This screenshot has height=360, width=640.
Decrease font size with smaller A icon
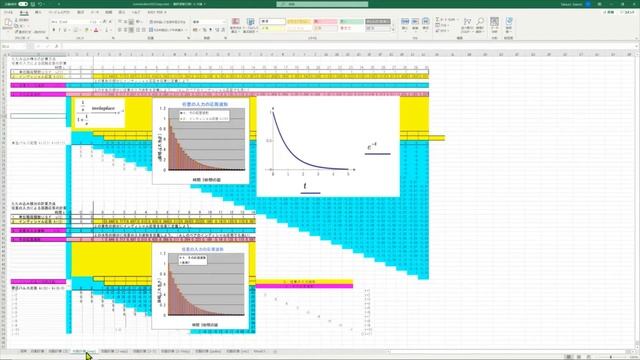(110, 21)
